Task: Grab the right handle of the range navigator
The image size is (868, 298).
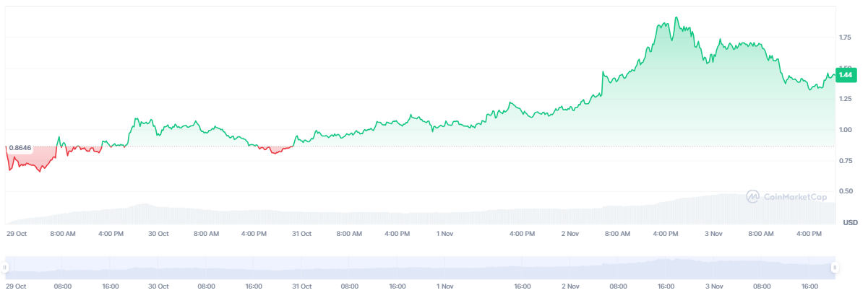Action: click(835, 268)
